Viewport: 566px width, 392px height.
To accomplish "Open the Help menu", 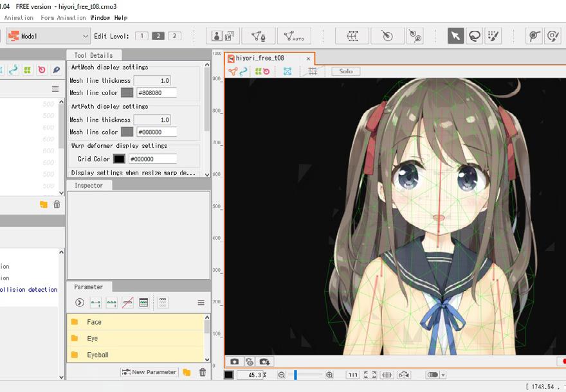I will [x=121, y=17].
